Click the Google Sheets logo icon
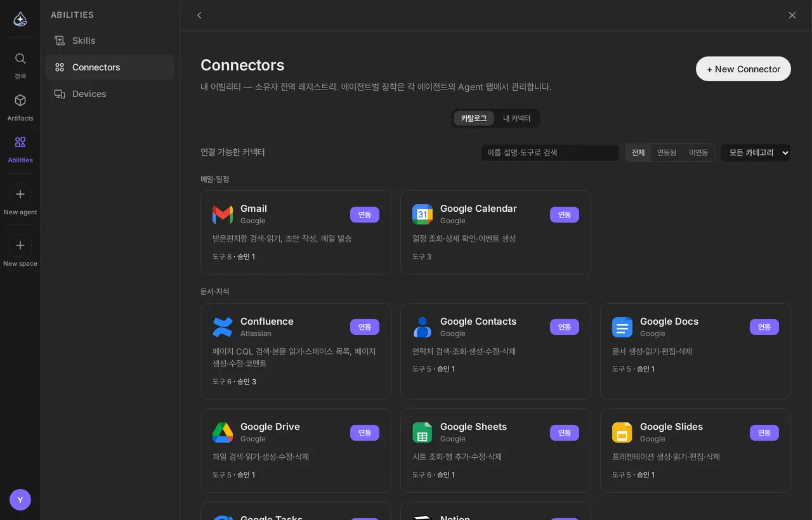Screen dimensions: 812x520 tap(422, 432)
